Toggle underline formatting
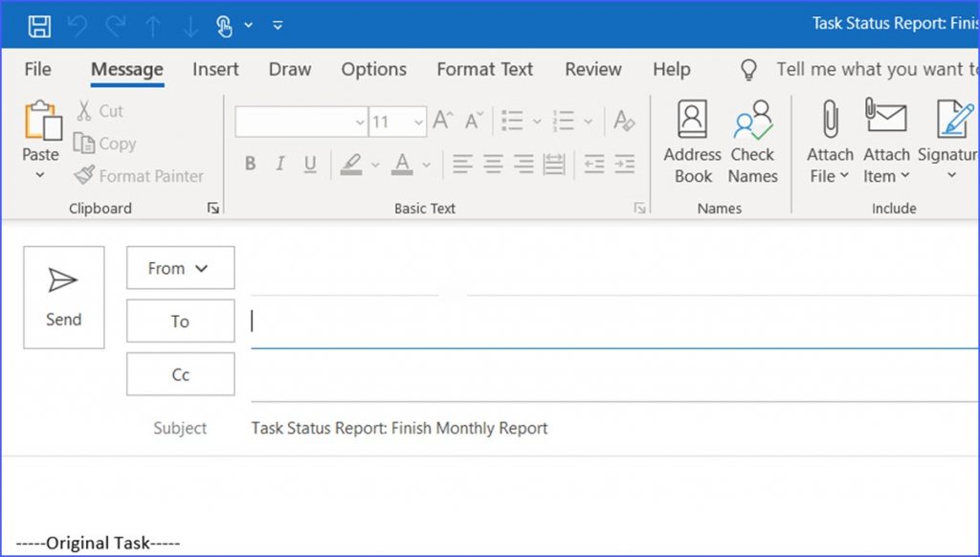This screenshot has width=980, height=557. (x=308, y=164)
